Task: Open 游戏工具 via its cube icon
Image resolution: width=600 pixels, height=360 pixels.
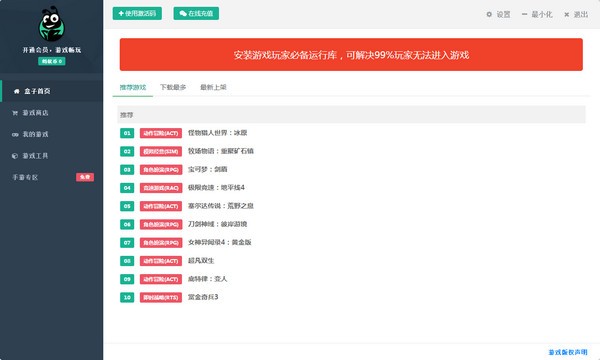Action: click(15, 156)
